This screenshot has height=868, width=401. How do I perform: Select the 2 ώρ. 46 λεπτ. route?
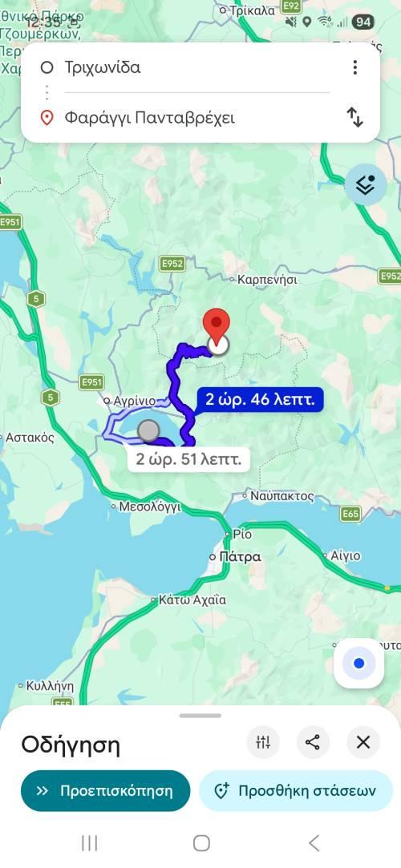(260, 399)
